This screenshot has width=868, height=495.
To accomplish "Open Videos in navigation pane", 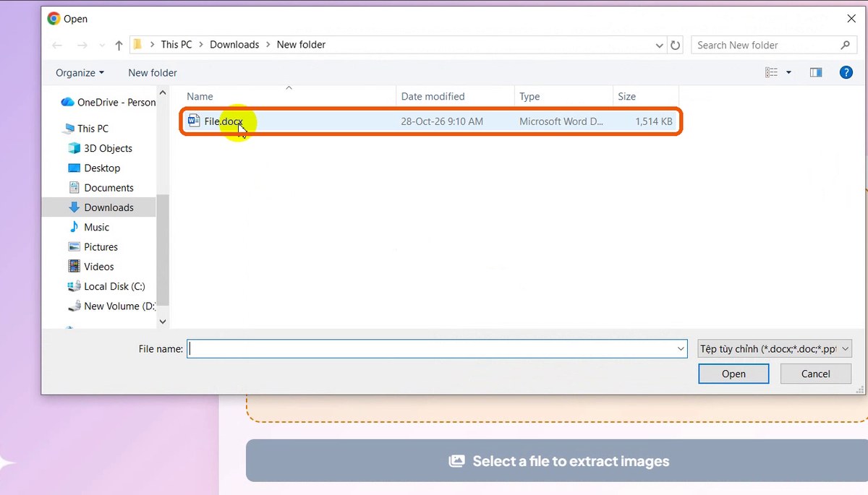I will [x=90, y=266].
